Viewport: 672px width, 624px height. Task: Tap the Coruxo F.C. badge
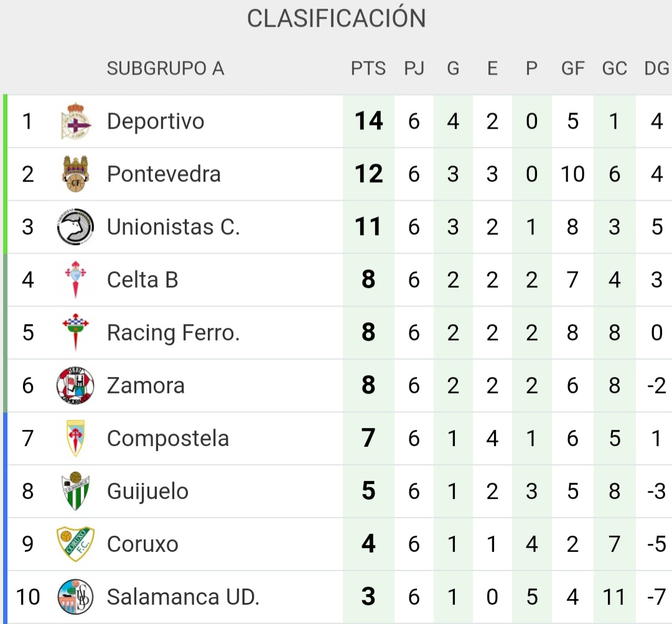(75, 544)
